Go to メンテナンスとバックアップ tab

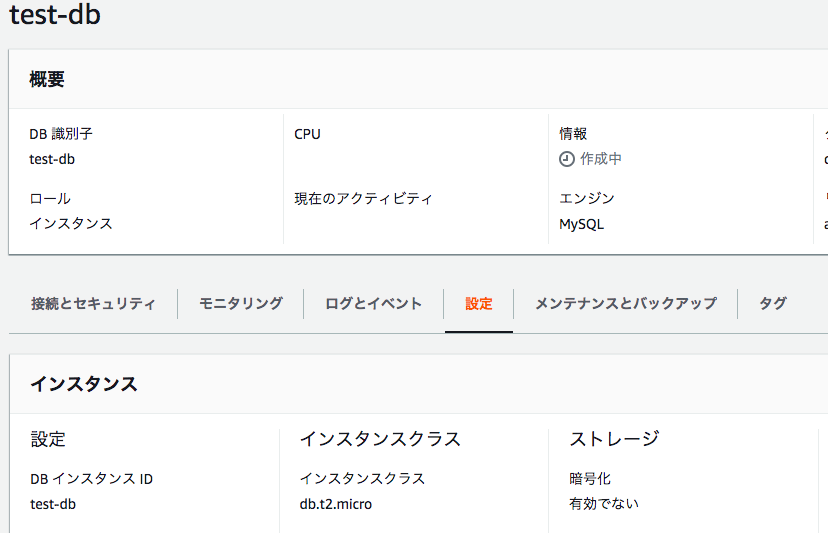(x=626, y=304)
